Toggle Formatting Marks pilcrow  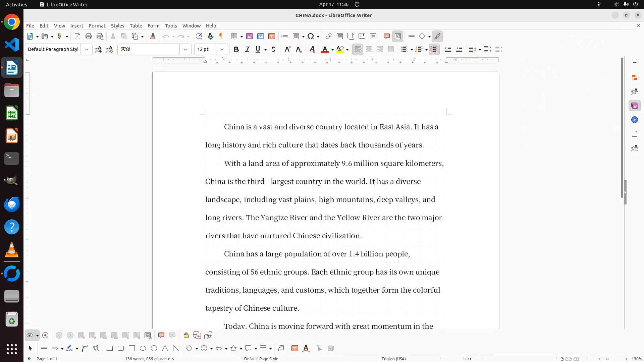[x=221, y=37]
